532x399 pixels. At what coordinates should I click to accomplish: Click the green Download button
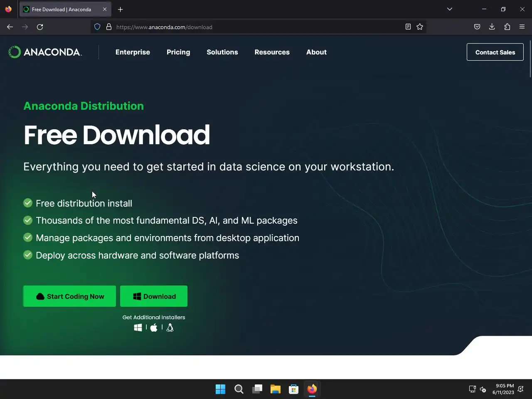point(154,296)
